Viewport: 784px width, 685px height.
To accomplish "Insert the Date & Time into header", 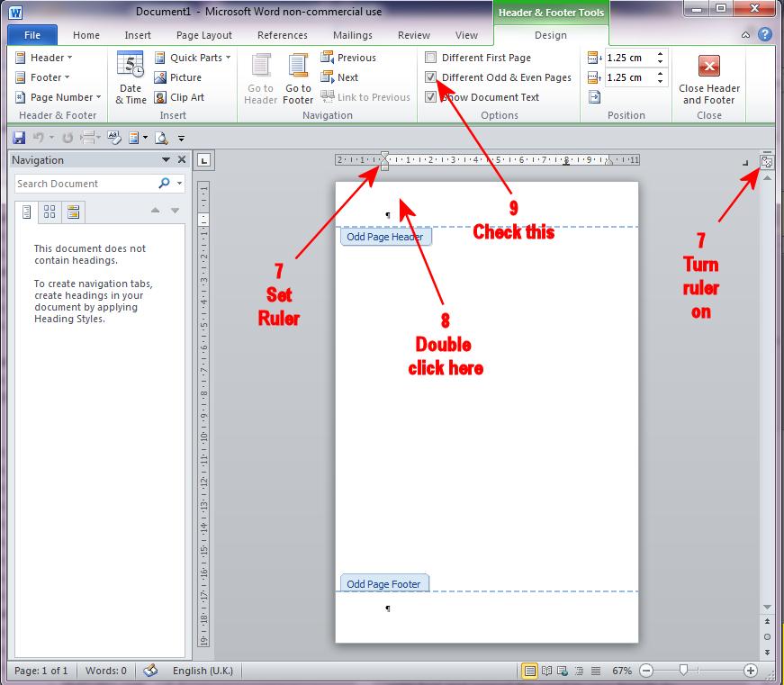I will click(130, 78).
